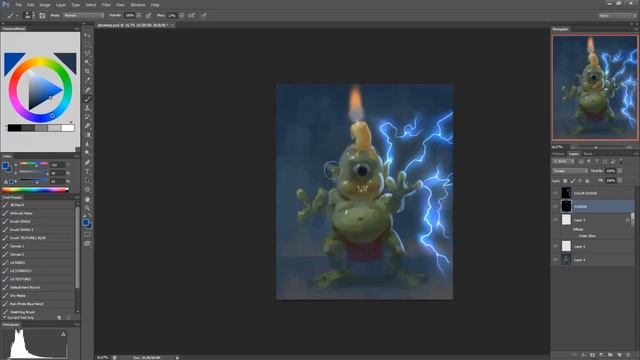Toggle lock transparent pixels in Layers panel
Screen dimensions: 640x360
coord(565,180)
